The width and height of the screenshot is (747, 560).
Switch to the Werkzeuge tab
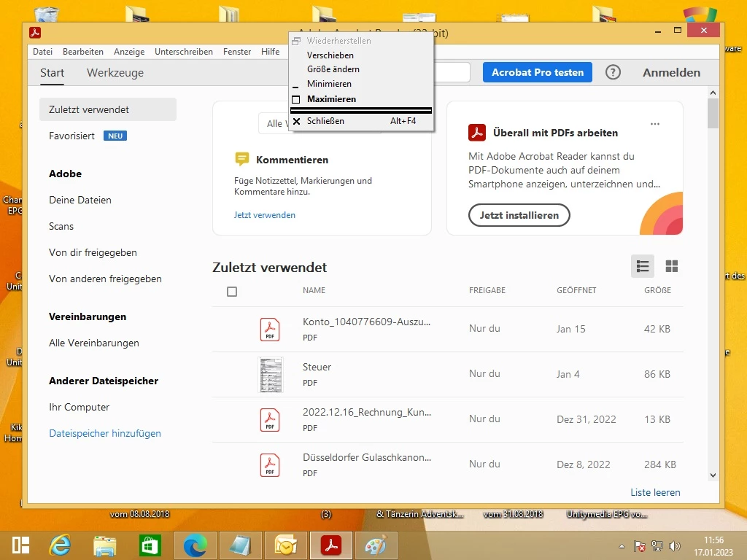click(115, 73)
